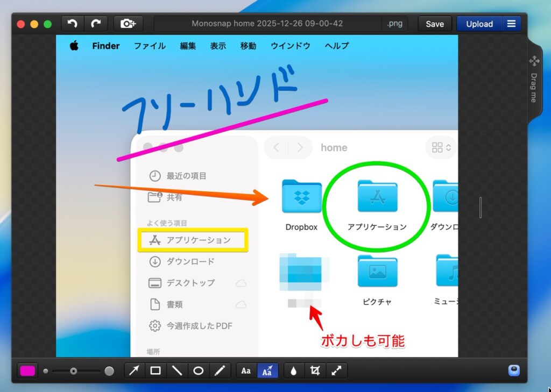Open the .png file format dropdown

395,24
